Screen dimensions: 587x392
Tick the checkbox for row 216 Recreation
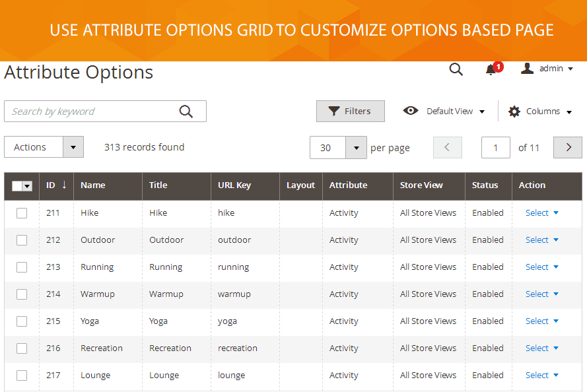(22, 348)
